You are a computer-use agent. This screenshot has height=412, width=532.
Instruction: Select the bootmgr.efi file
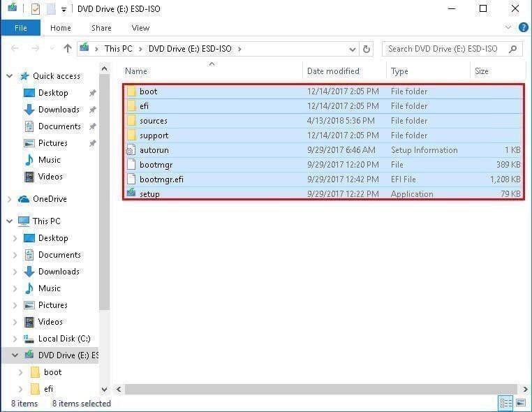[323, 179]
